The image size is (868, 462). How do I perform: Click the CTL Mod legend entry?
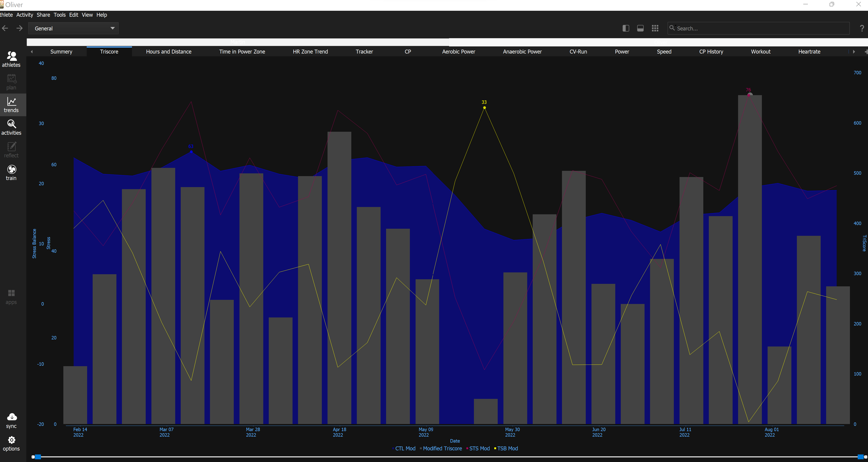(x=405, y=449)
